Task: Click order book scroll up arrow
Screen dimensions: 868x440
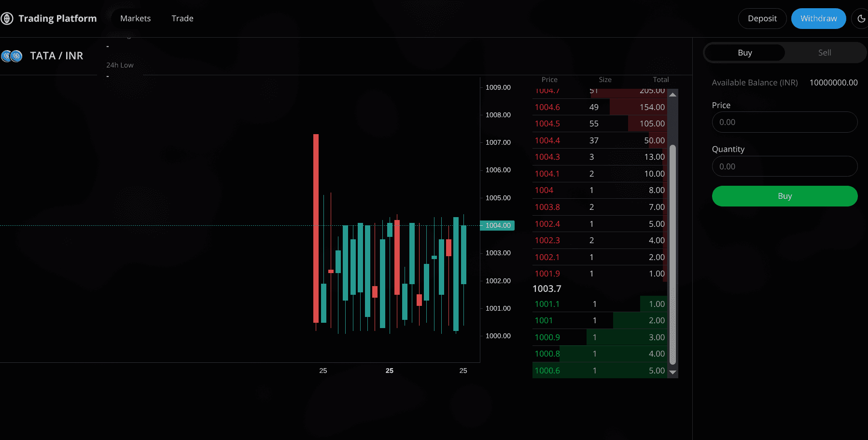Action: (672, 95)
